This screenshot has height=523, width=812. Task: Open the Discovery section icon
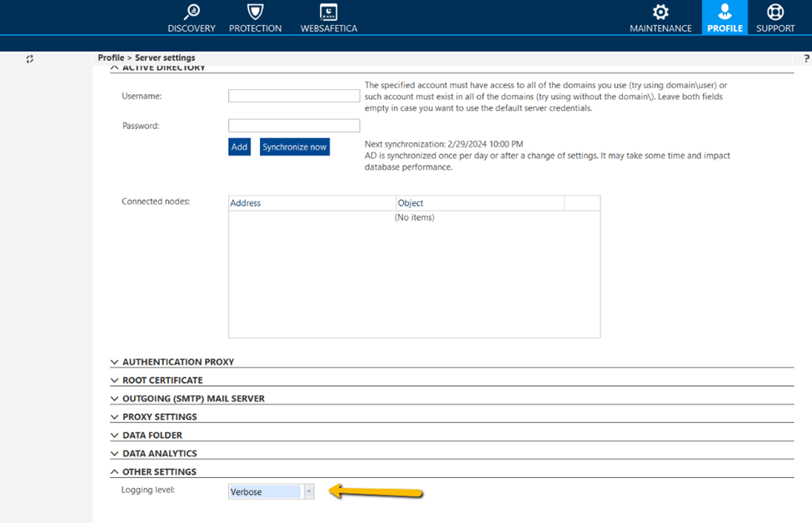[191, 17]
